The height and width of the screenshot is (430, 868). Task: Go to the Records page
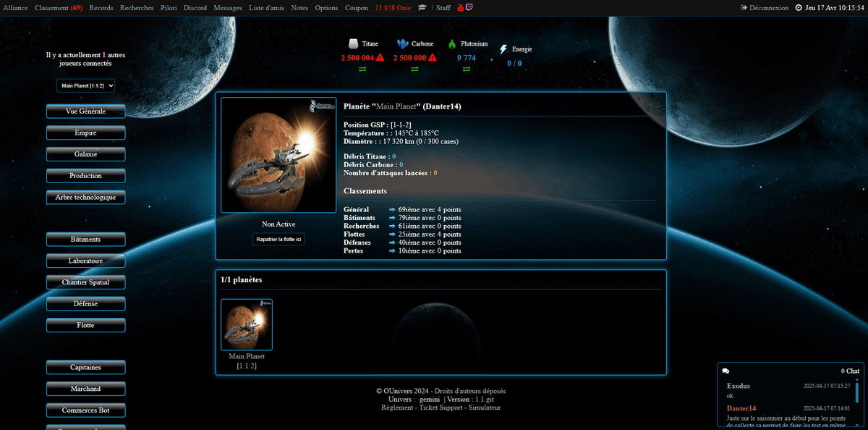(101, 7)
